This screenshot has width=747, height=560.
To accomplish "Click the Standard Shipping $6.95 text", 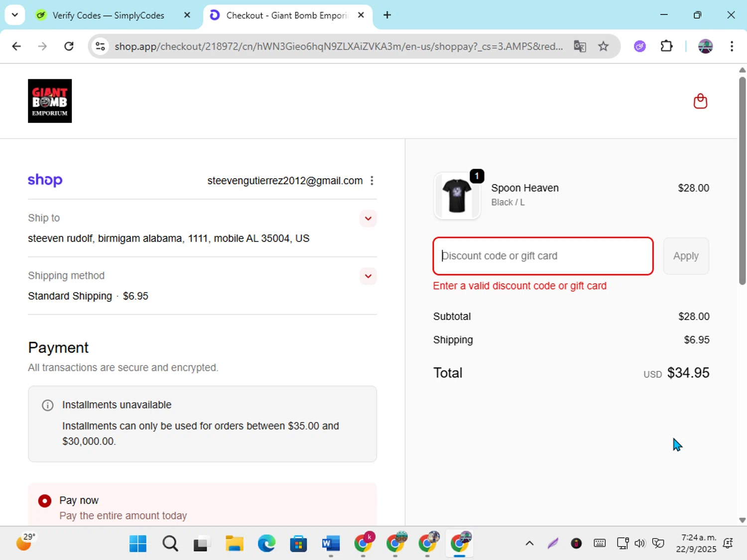I will (88, 296).
